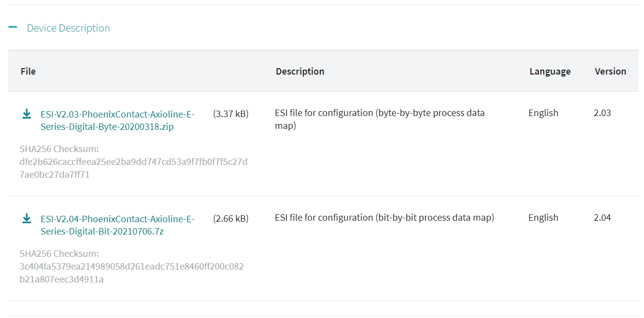The image size is (644, 318).
Task: Select SHA256 checksum starting dfe2b626
Action: point(133,168)
